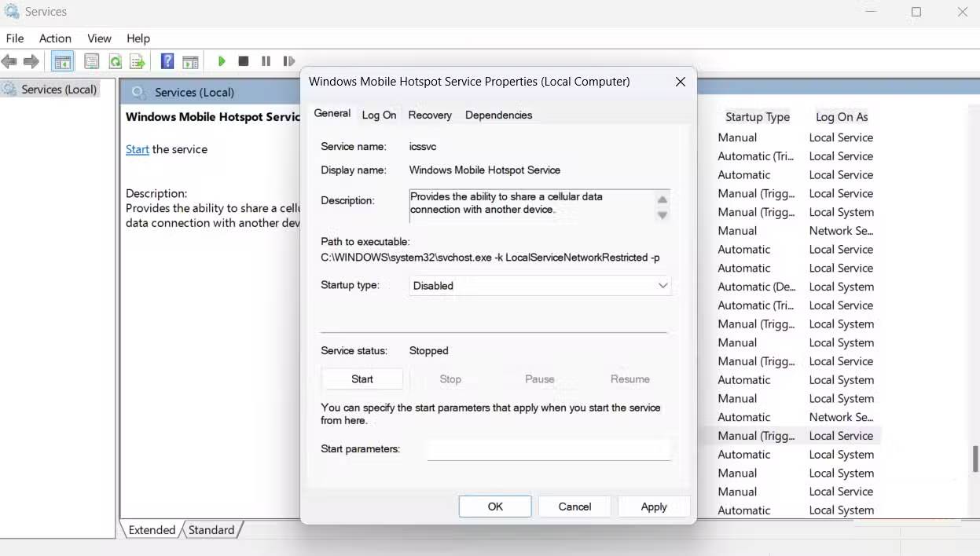980x556 pixels.
Task: Click the Restart Service toolbar icon
Action: 288,60
